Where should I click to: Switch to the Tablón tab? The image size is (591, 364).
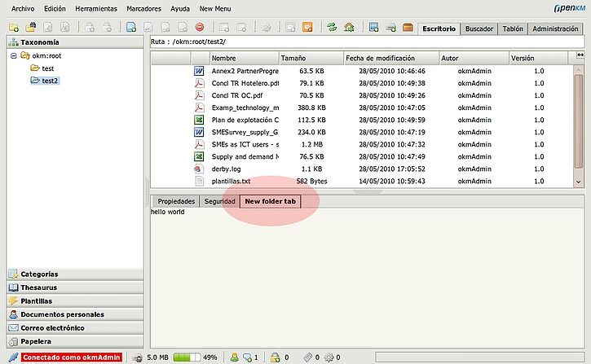(513, 29)
